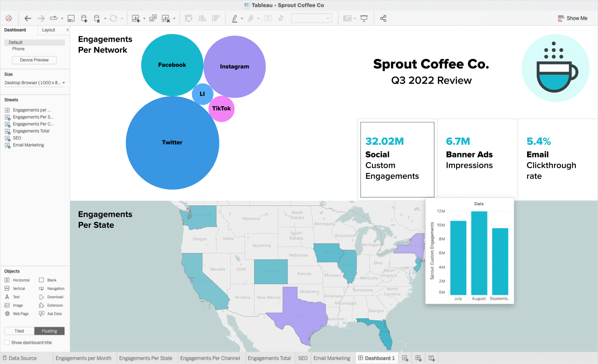The width and height of the screenshot is (598, 364).
Task: Open the SEO worksheet tab
Action: coord(303,358)
